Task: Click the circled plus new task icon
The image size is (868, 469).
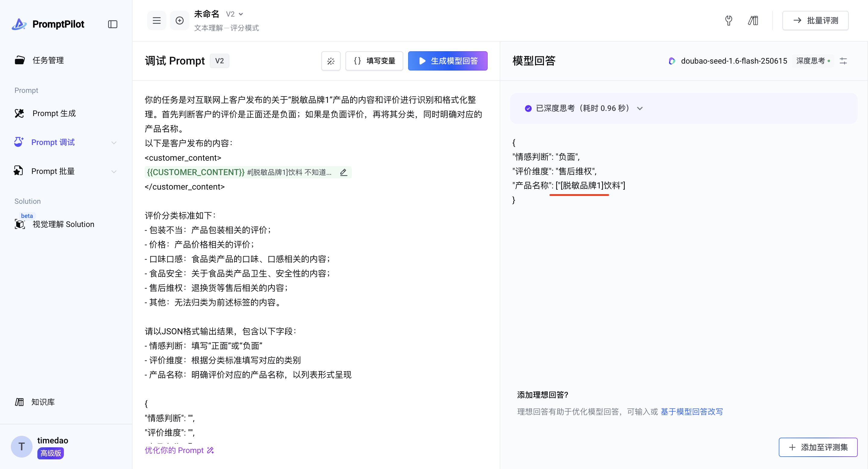Action: (180, 20)
